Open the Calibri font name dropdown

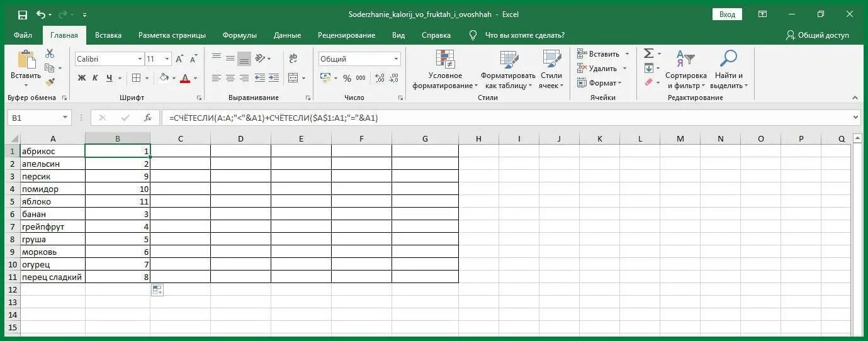pyautogui.click(x=140, y=59)
